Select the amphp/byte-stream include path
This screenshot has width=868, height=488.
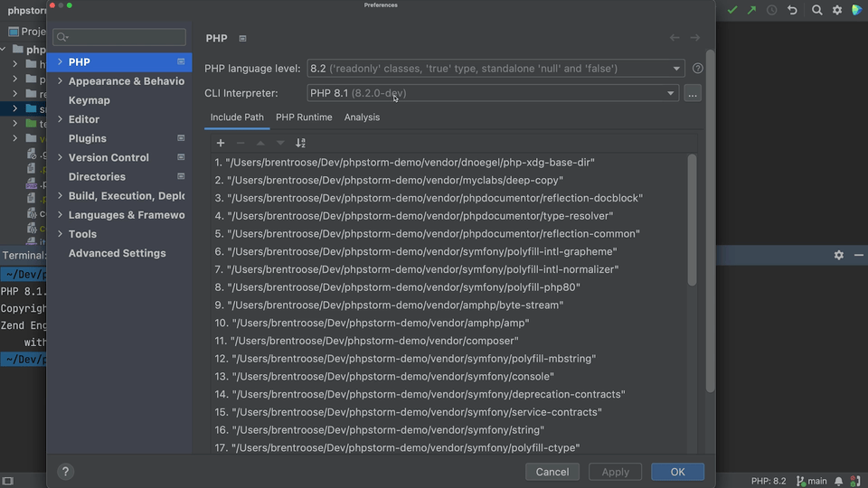389,305
